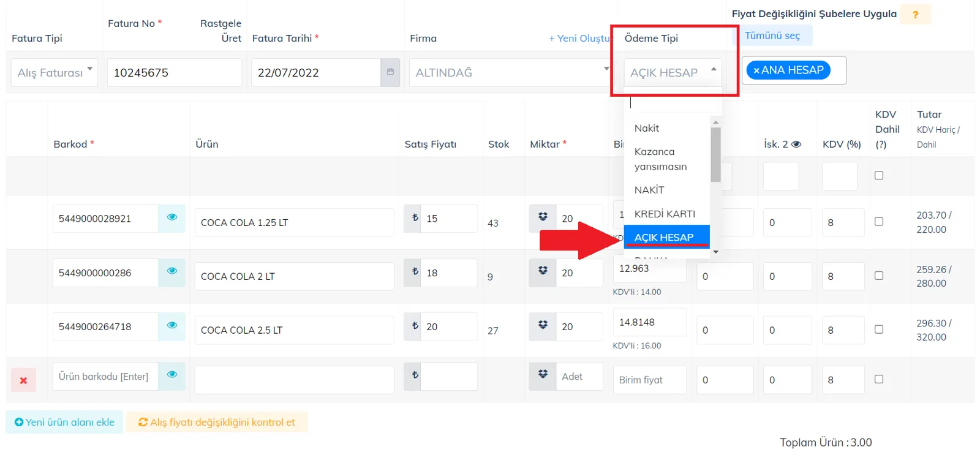The image size is (980, 452).
Task: Click the box icon beside COCA COLA 2.5 LT quantity
Action: coord(543,325)
